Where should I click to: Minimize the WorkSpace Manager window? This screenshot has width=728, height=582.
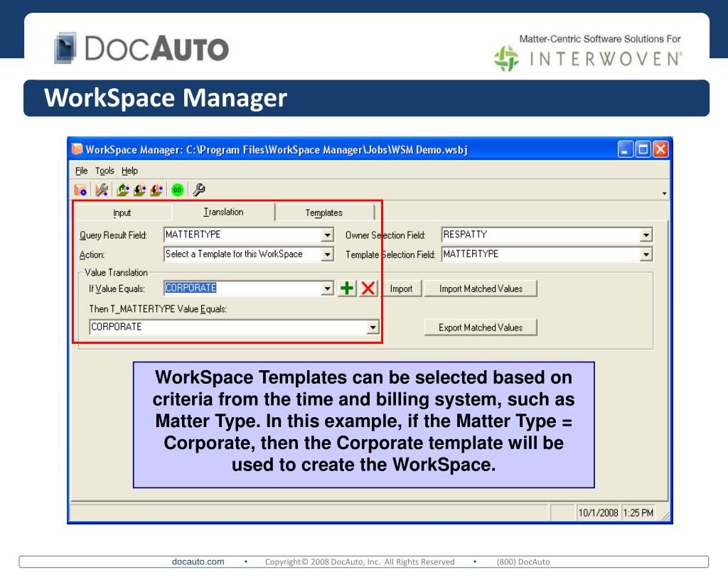tap(626, 149)
